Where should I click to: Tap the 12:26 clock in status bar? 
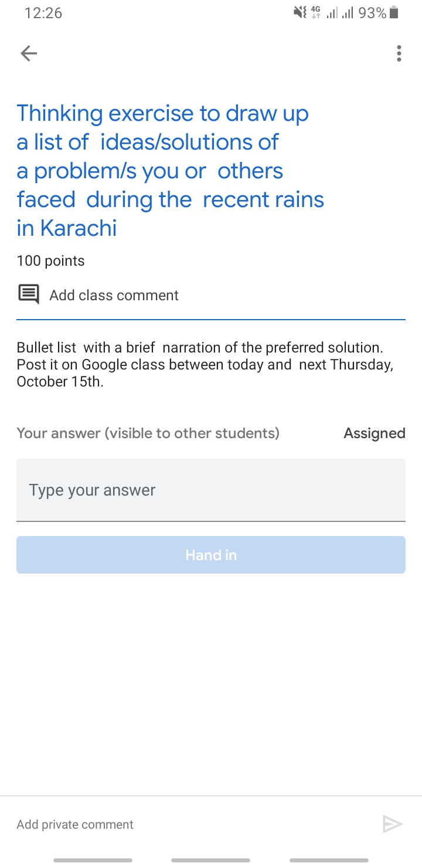43,13
